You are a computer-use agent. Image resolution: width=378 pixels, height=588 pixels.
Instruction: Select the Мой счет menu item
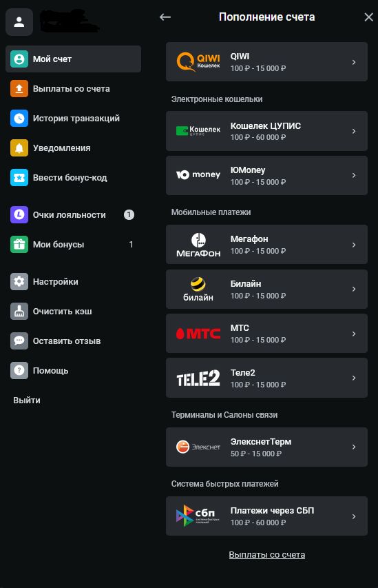(73, 59)
